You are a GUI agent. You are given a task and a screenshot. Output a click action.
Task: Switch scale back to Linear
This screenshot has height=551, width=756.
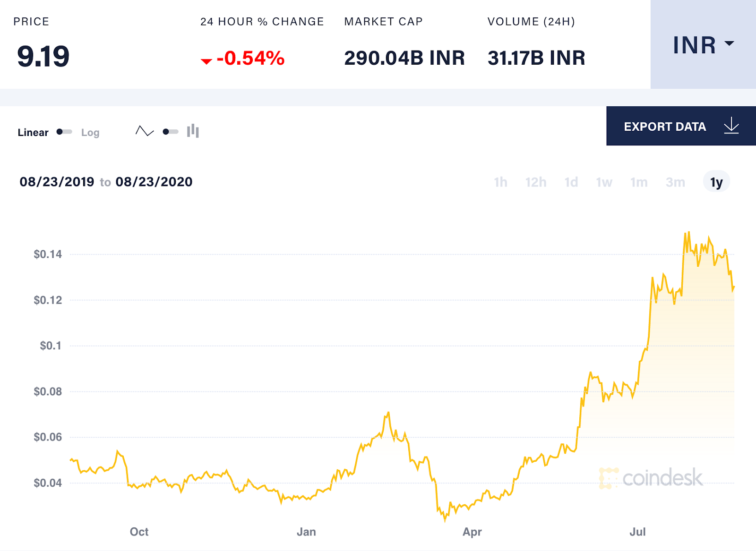33,132
